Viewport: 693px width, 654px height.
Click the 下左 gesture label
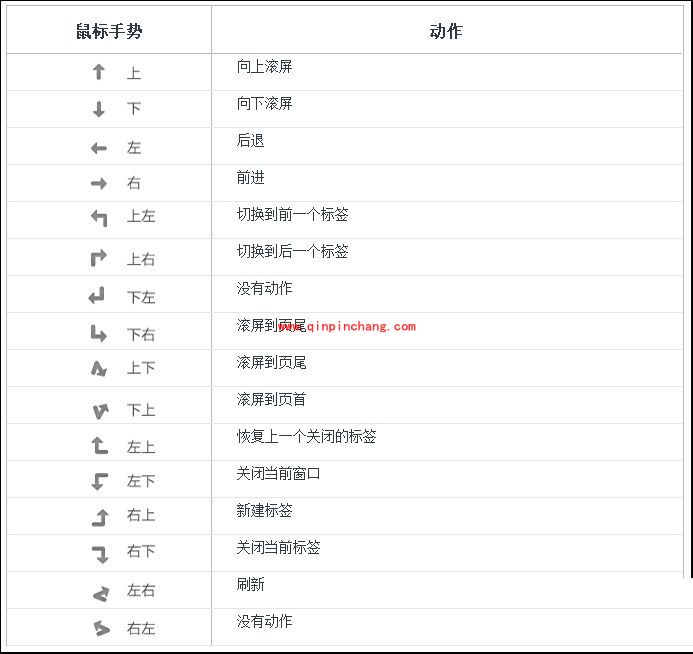(141, 297)
